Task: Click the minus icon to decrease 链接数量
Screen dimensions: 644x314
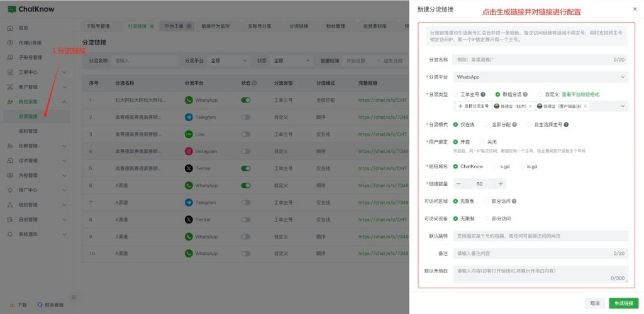Action: pos(458,183)
